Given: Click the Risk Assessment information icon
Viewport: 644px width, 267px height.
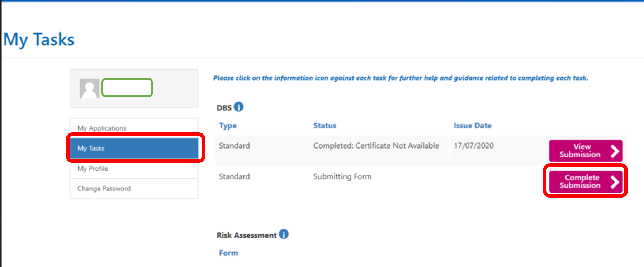Looking at the screenshot, I should (x=284, y=234).
